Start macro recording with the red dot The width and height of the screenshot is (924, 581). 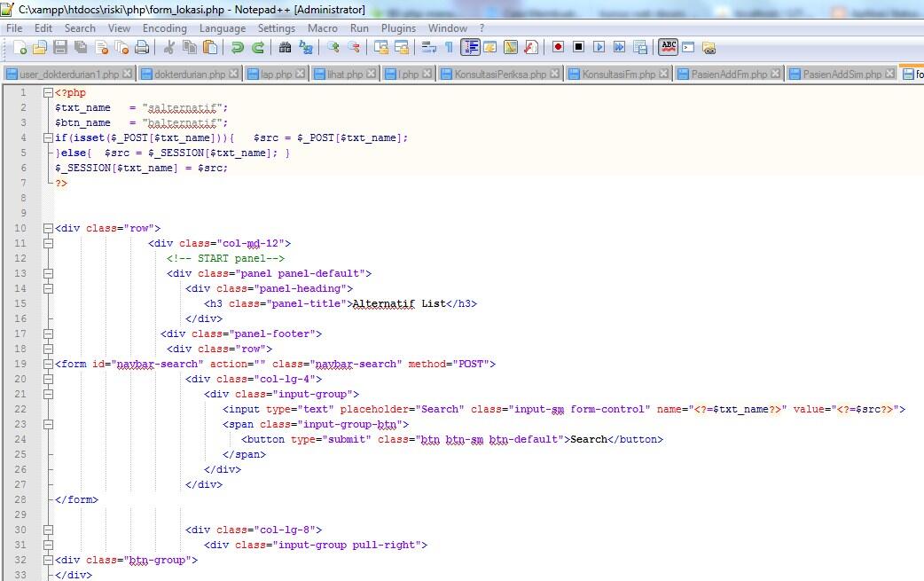(558, 47)
